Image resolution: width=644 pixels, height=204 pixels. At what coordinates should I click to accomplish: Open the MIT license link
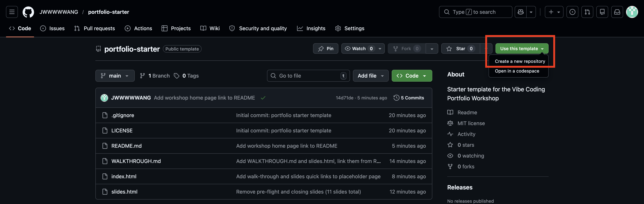coord(471,123)
